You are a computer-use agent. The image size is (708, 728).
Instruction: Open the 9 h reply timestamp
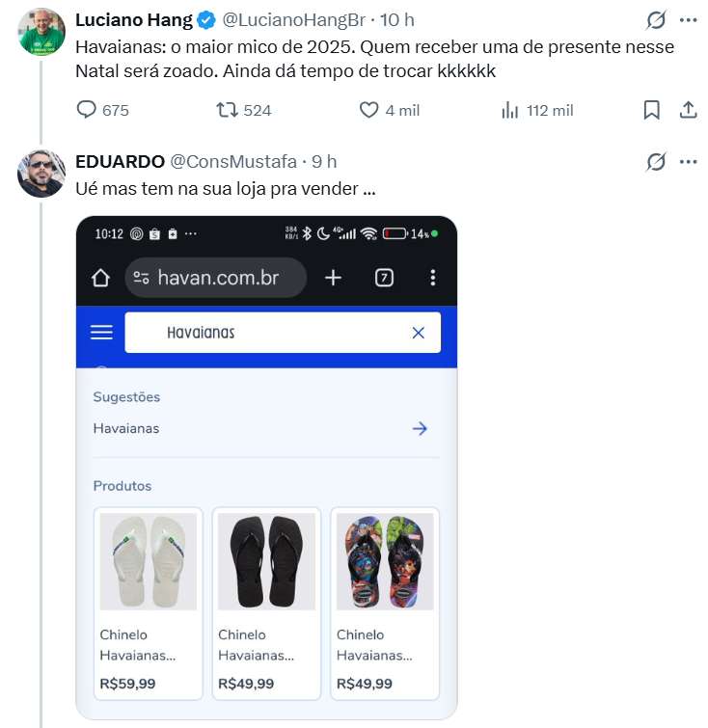click(x=324, y=162)
